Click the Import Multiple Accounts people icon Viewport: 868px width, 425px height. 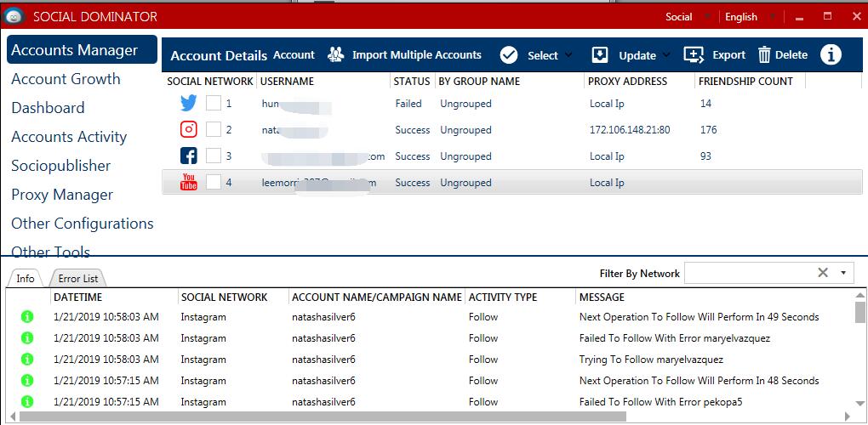click(x=336, y=55)
